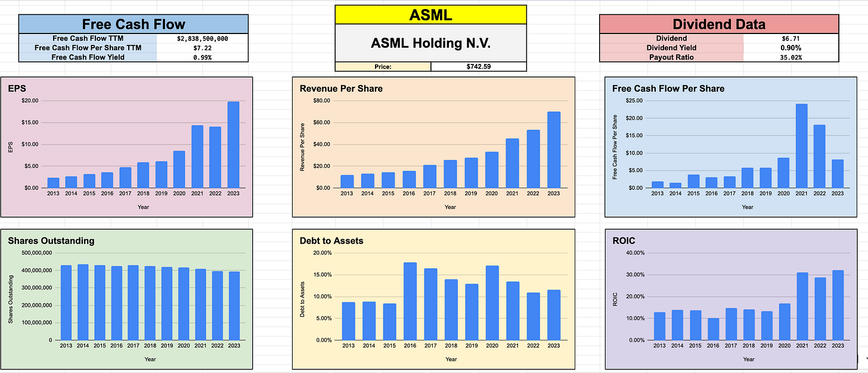Select the 2023 bar in EPS chart
This screenshot has width=868, height=373.
pos(234,145)
